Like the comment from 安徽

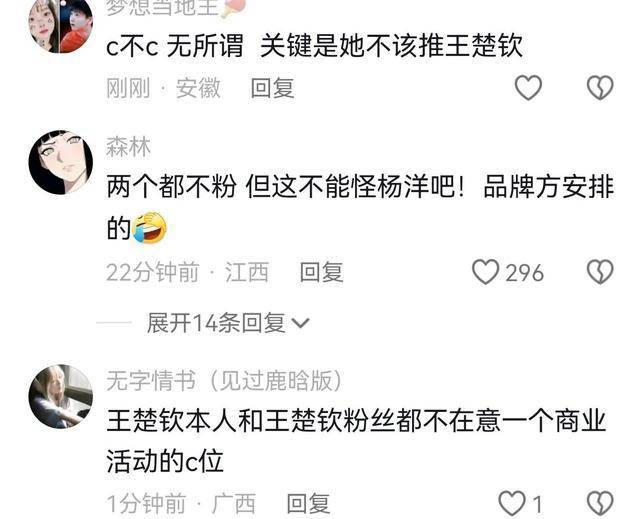tap(528, 88)
